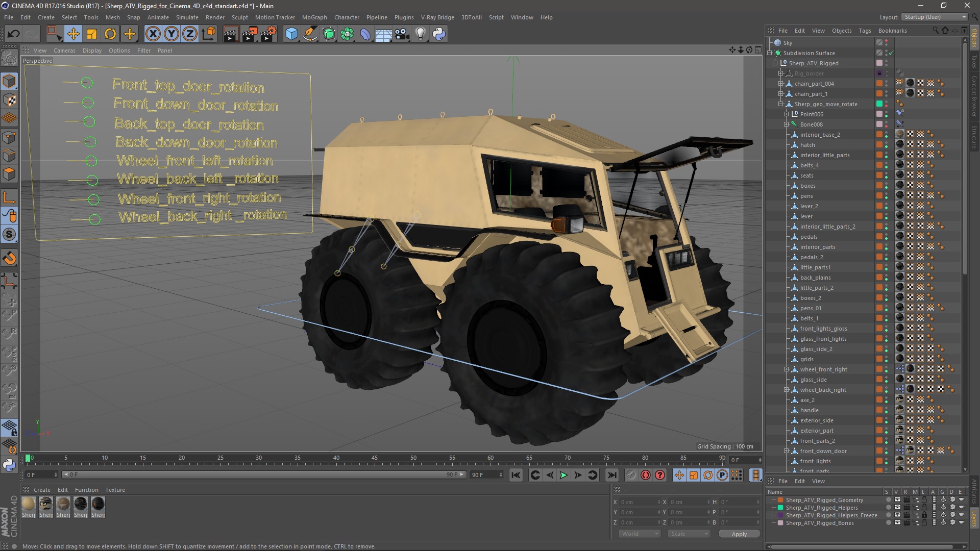
Task: Collapse the Subdivision Surface object
Action: point(770,53)
